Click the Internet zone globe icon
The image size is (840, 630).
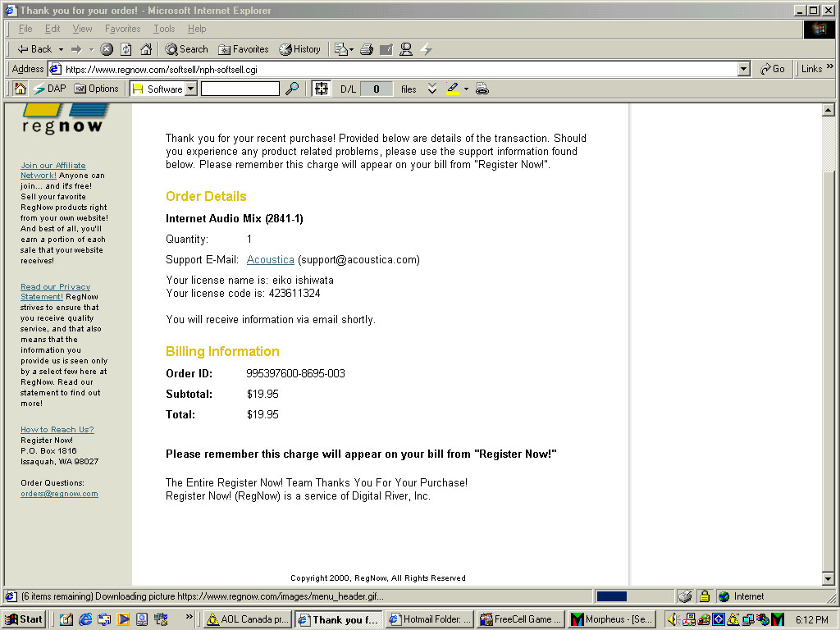click(x=724, y=596)
